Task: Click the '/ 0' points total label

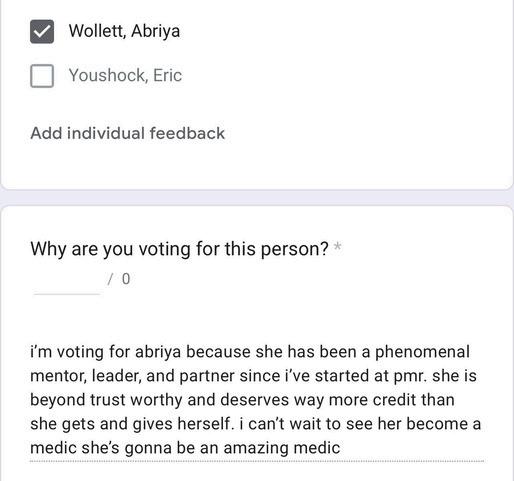Action: (x=119, y=279)
